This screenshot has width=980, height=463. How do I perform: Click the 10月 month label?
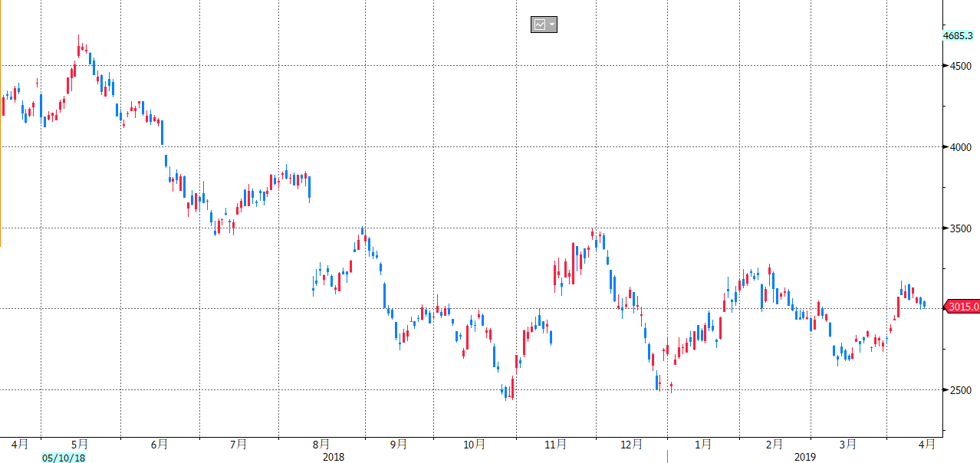[475, 444]
